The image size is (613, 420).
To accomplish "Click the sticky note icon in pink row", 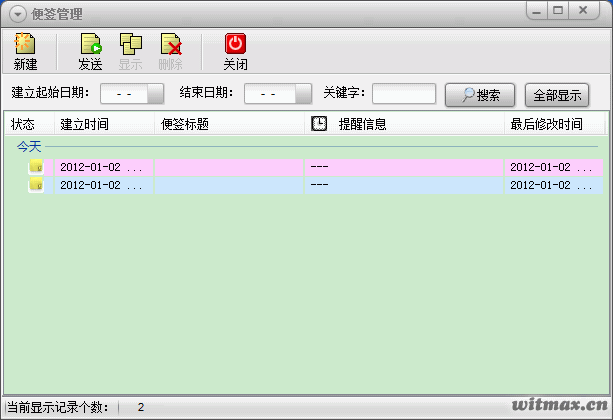I will (x=36, y=167).
